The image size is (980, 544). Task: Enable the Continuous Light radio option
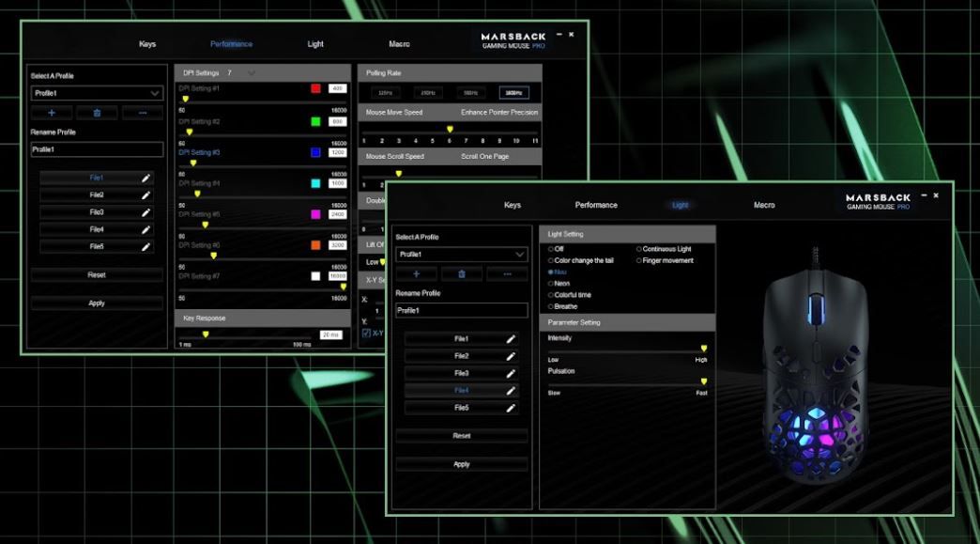(639, 249)
